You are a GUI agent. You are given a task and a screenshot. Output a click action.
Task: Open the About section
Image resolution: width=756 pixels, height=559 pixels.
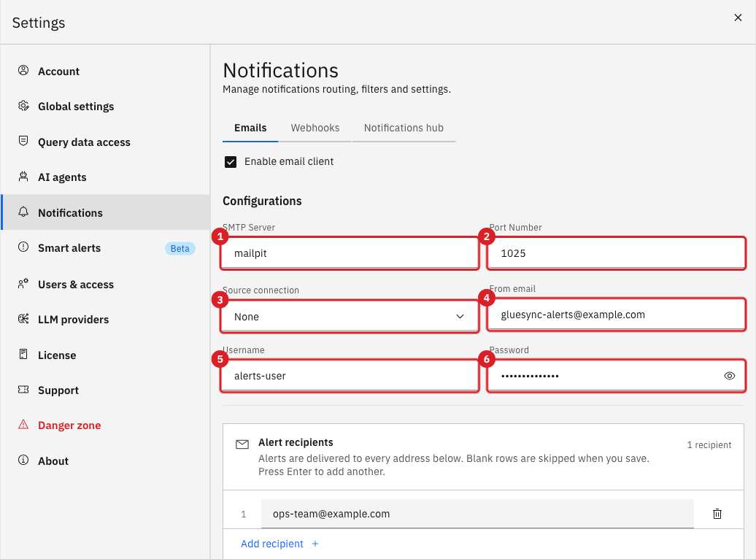[105, 460]
